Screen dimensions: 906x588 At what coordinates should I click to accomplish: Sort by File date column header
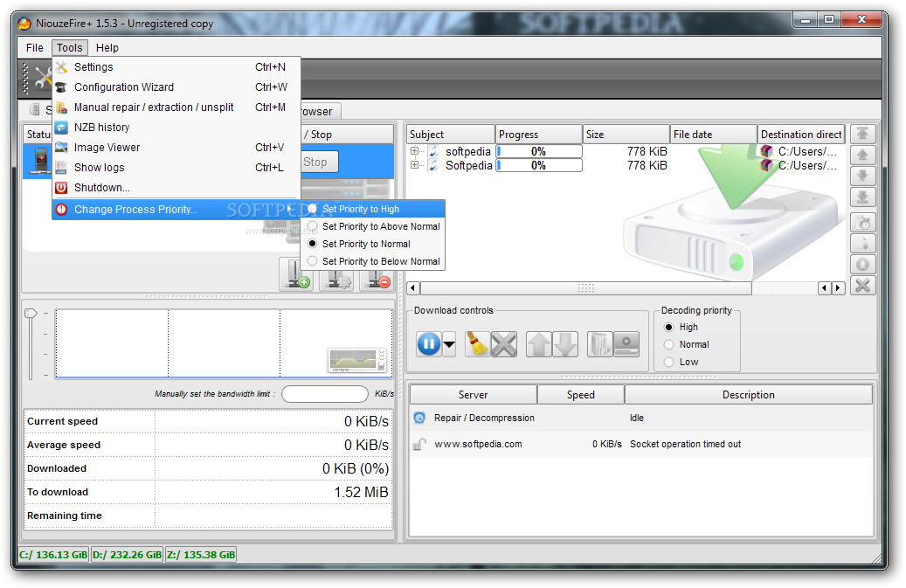click(714, 134)
